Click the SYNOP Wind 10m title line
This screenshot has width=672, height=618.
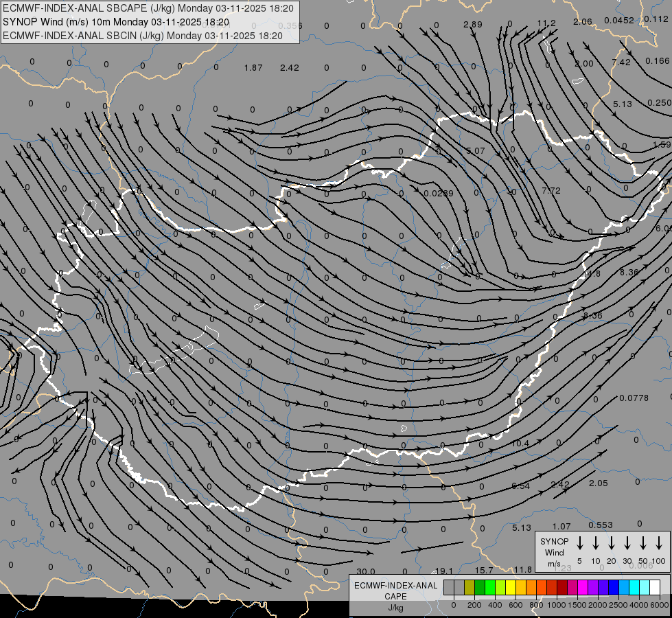pyautogui.click(x=116, y=22)
